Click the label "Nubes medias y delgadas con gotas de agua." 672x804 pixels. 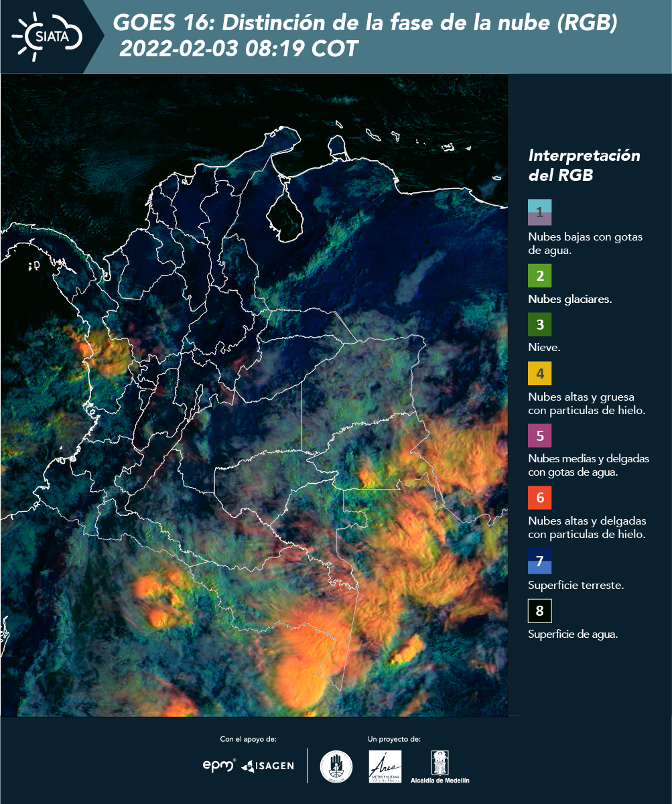(589, 466)
